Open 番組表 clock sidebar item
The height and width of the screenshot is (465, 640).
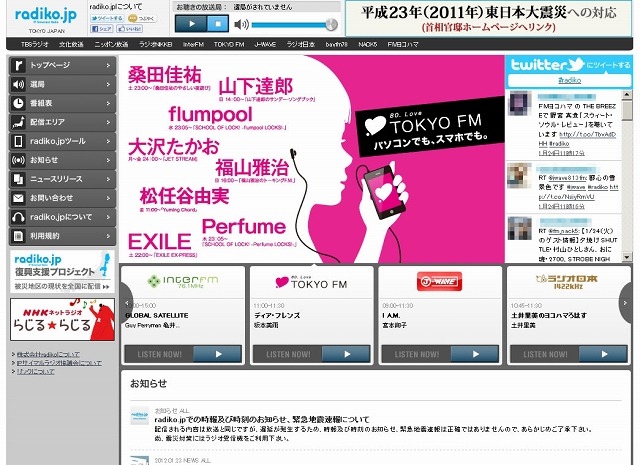pyautogui.click(x=62, y=103)
